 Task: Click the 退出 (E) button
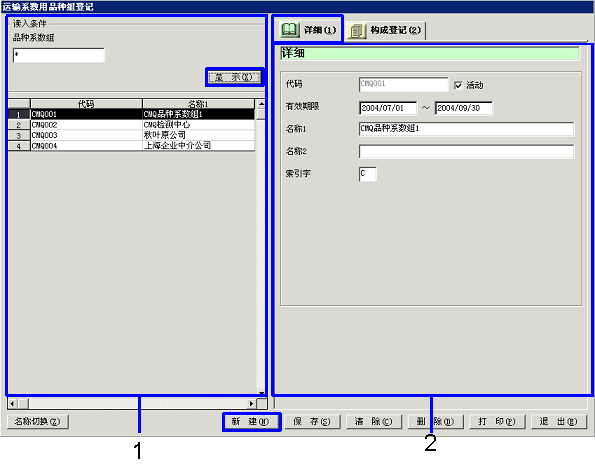coord(559,421)
